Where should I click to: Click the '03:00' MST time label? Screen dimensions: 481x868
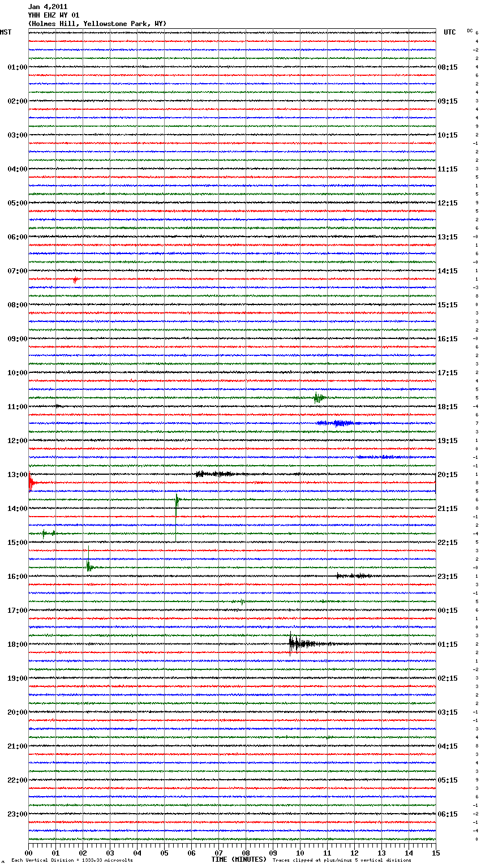pyautogui.click(x=18, y=135)
